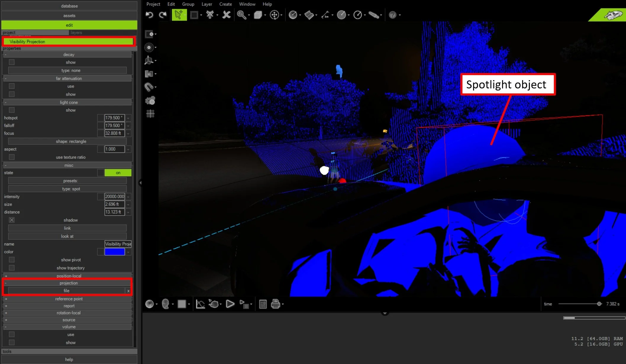Click the intensity input field
Viewport: 626px width, 364px height.
click(114, 196)
